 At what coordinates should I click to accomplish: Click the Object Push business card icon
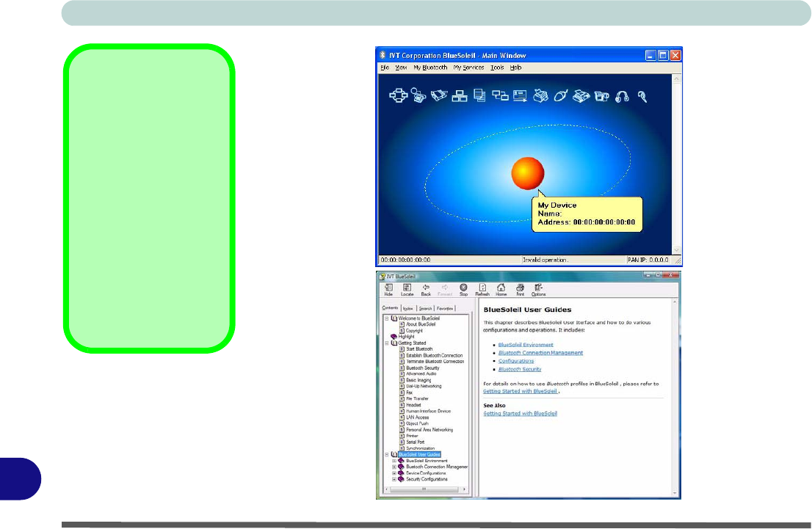[x=520, y=96]
